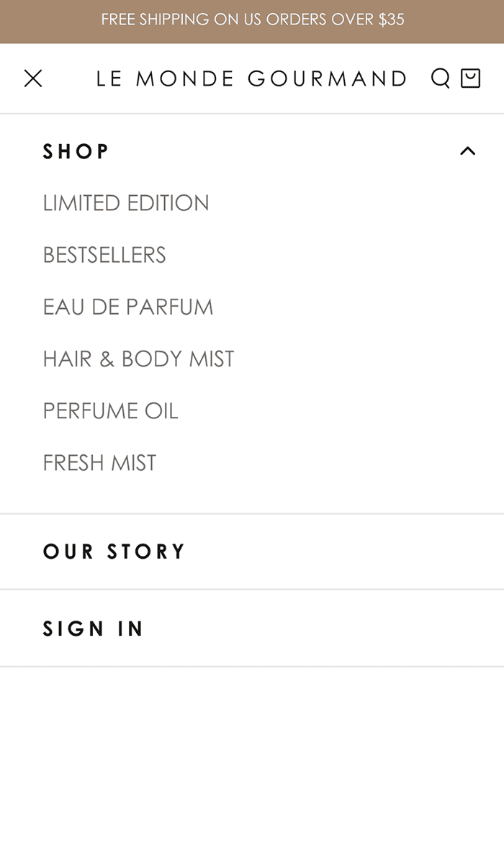Open the shopping bag icon
The width and height of the screenshot is (504, 864).
click(x=470, y=78)
